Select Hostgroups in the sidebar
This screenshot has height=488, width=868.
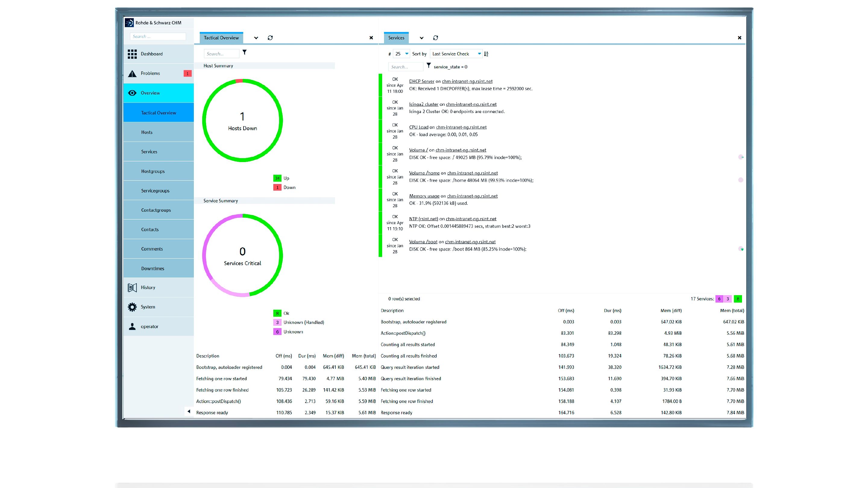[x=153, y=171]
